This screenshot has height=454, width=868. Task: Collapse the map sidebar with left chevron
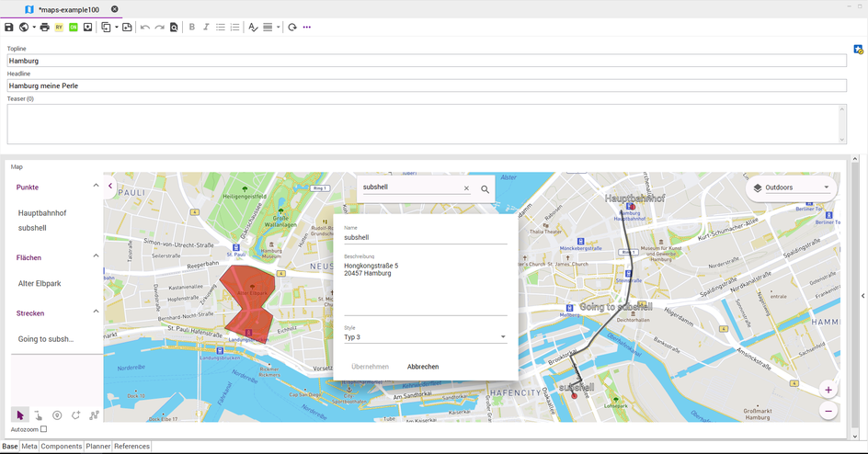(110, 186)
